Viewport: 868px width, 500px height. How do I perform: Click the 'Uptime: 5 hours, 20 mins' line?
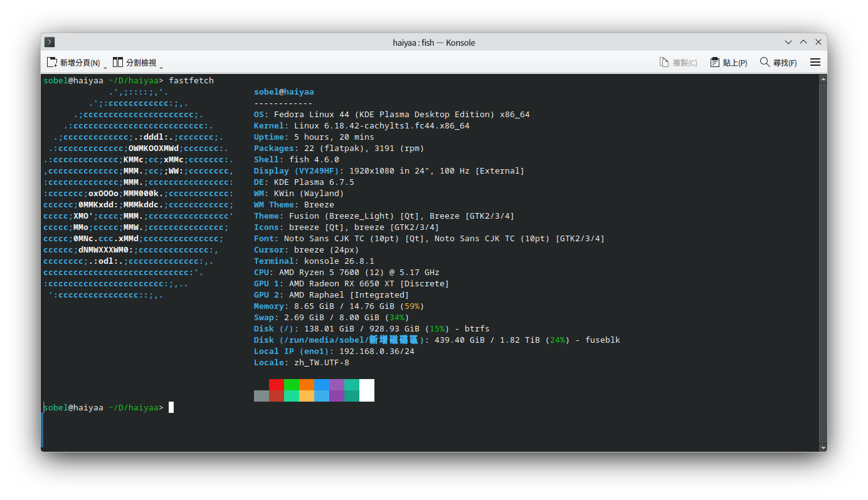pos(314,137)
